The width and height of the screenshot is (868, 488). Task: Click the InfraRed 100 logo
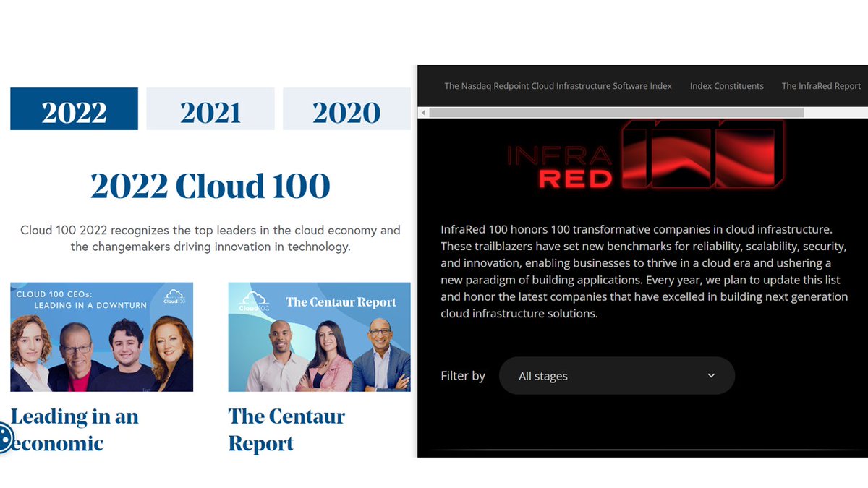646,155
